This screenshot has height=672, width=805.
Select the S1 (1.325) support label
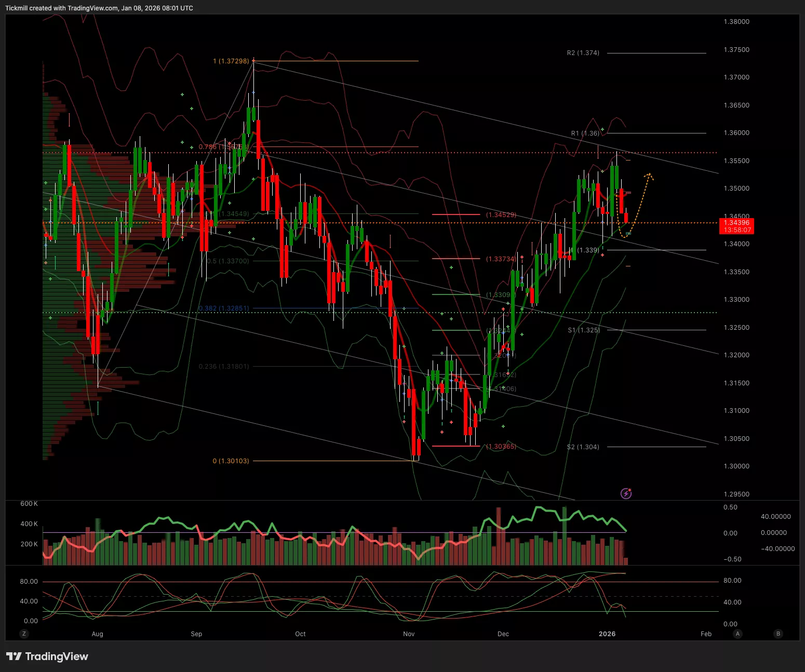(583, 330)
